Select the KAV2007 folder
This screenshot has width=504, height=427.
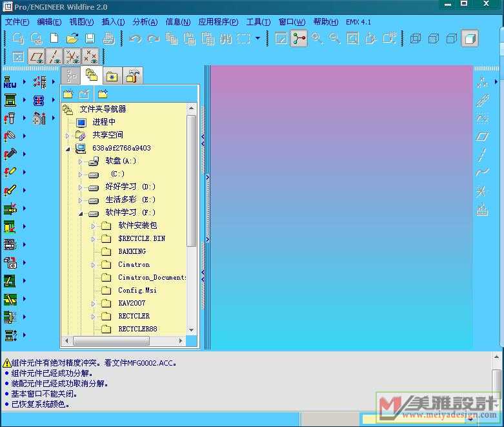(x=132, y=303)
